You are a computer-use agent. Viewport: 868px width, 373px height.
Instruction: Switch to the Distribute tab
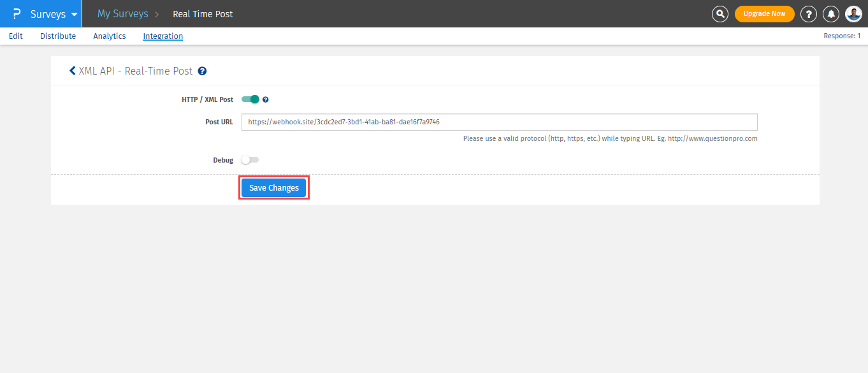[58, 36]
